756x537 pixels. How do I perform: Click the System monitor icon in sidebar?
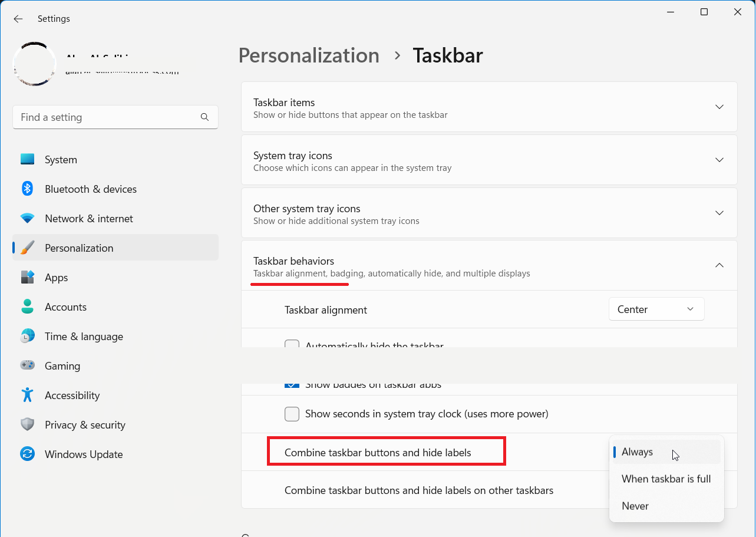tap(28, 160)
